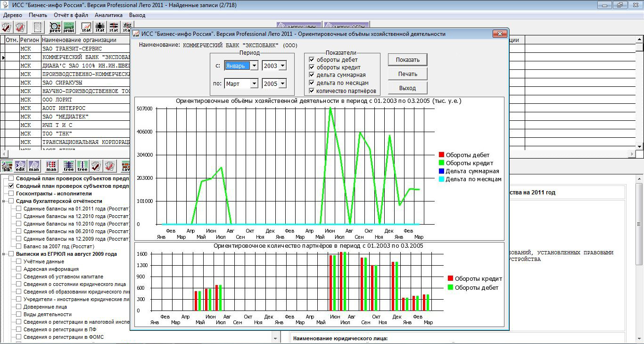
Task: Click the 'blk' icon in lower toolbar
Action: [x=7, y=166]
